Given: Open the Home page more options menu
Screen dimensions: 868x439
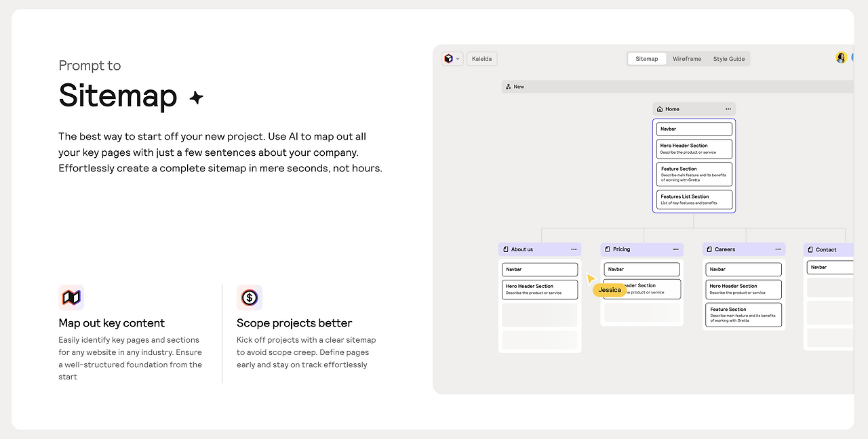Looking at the screenshot, I should click(x=728, y=109).
